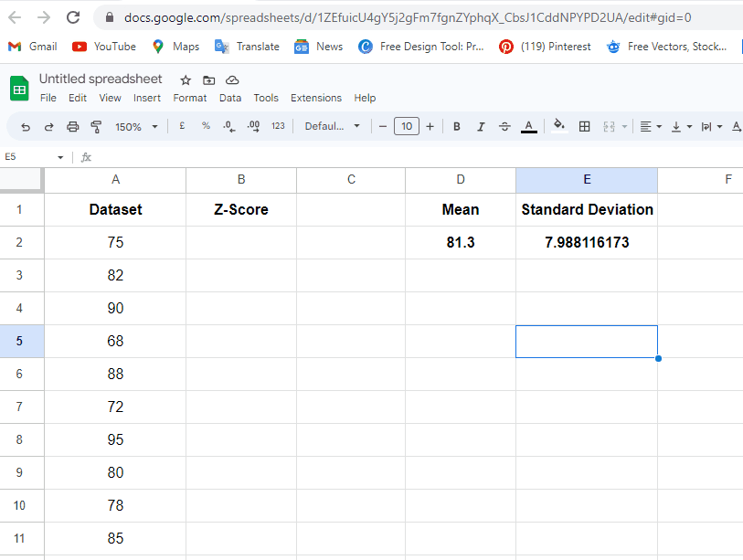Image resolution: width=743 pixels, height=560 pixels.
Task: Increase font size with plus button
Action: click(430, 126)
